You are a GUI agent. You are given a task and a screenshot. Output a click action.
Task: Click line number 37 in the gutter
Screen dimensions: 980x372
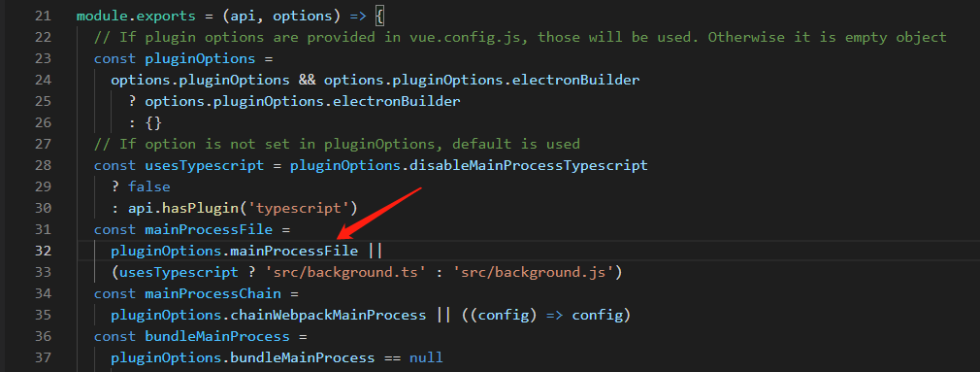pos(43,358)
